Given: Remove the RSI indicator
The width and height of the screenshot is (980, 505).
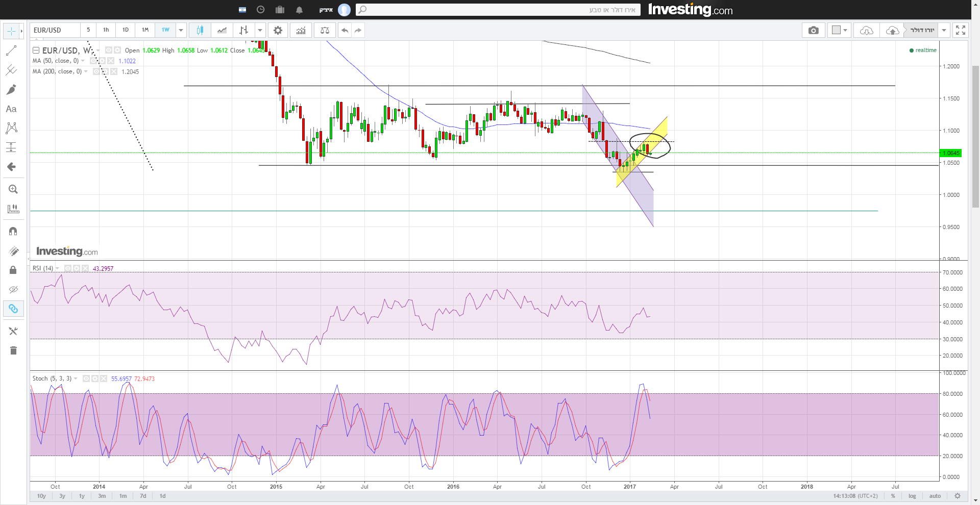Looking at the screenshot, I should point(85,268).
